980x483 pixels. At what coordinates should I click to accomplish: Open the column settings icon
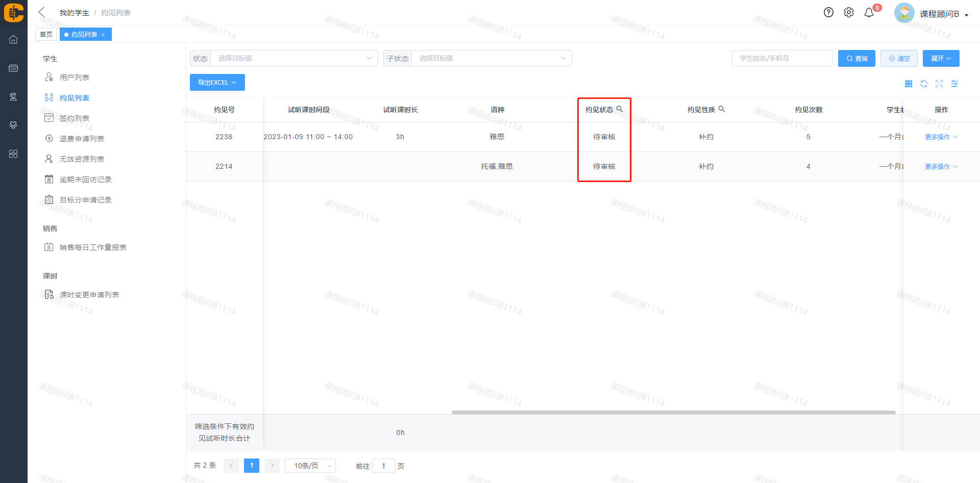[x=954, y=84]
